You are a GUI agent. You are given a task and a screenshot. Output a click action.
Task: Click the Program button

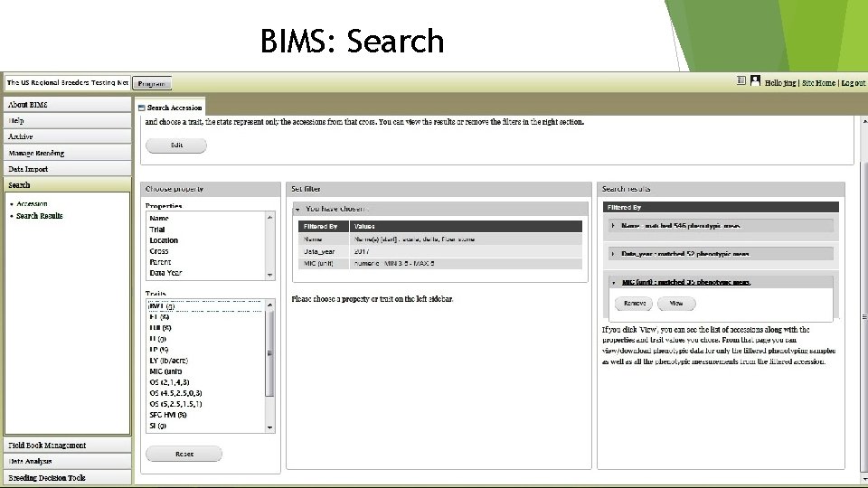(x=152, y=83)
